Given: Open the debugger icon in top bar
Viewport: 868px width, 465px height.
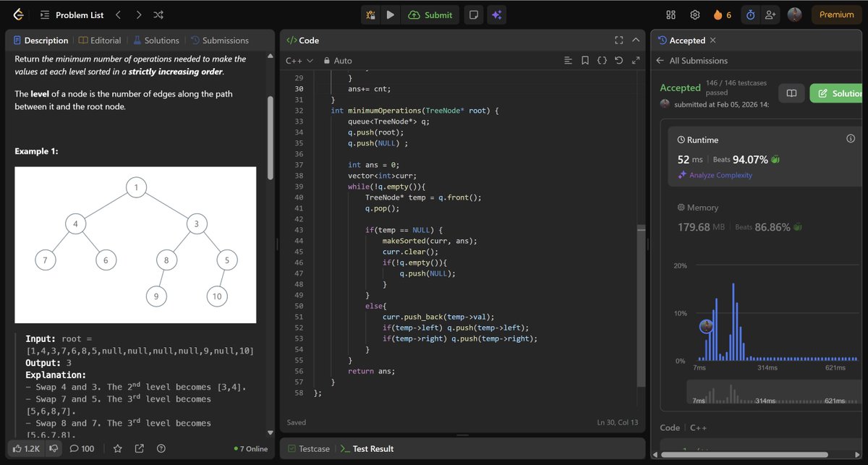Looking at the screenshot, I should click(370, 14).
